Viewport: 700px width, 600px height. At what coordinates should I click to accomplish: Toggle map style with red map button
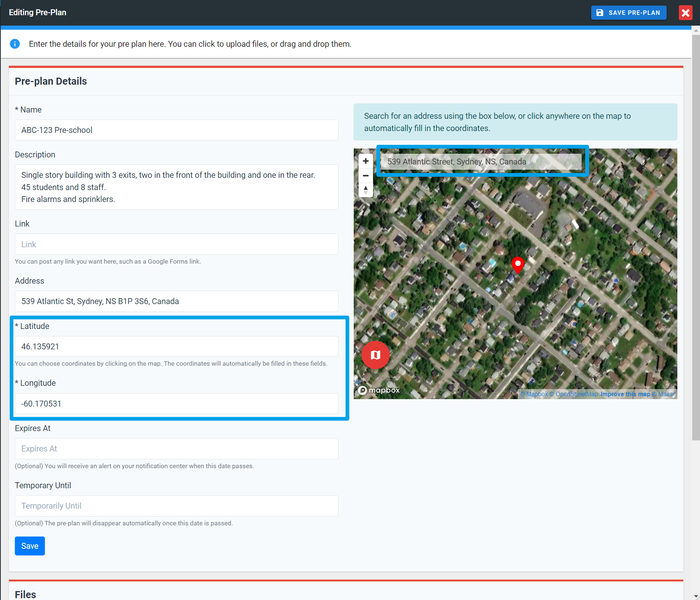[x=375, y=355]
